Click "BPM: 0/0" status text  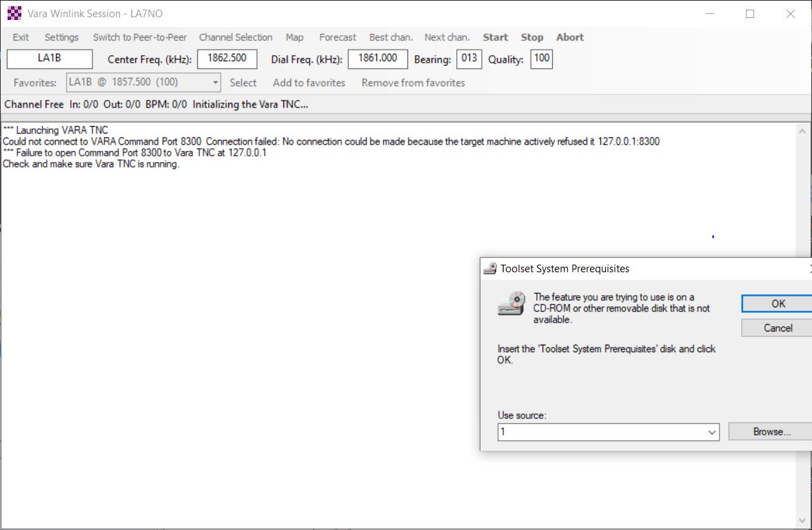point(166,105)
